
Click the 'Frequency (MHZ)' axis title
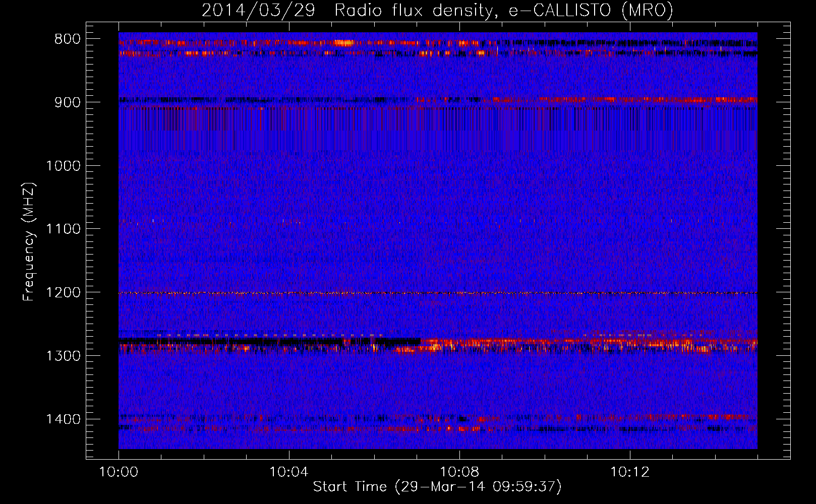click(x=29, y=241)
